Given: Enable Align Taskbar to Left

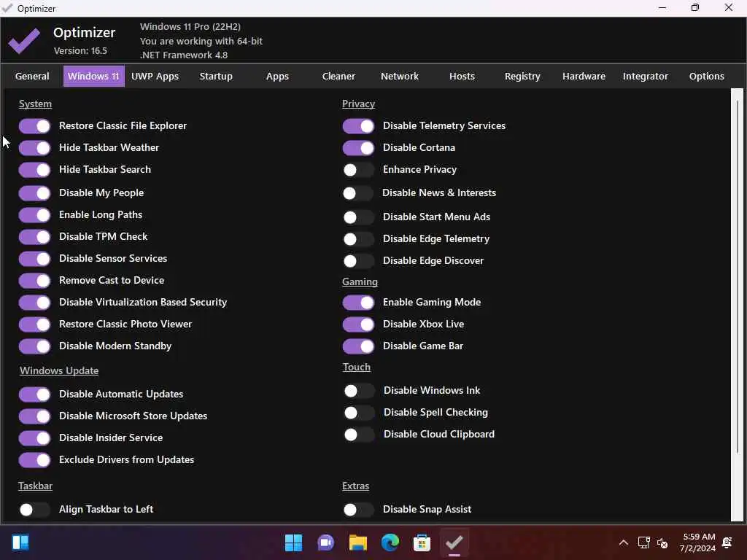Looking at the screenshot, I should pos(34,510).
